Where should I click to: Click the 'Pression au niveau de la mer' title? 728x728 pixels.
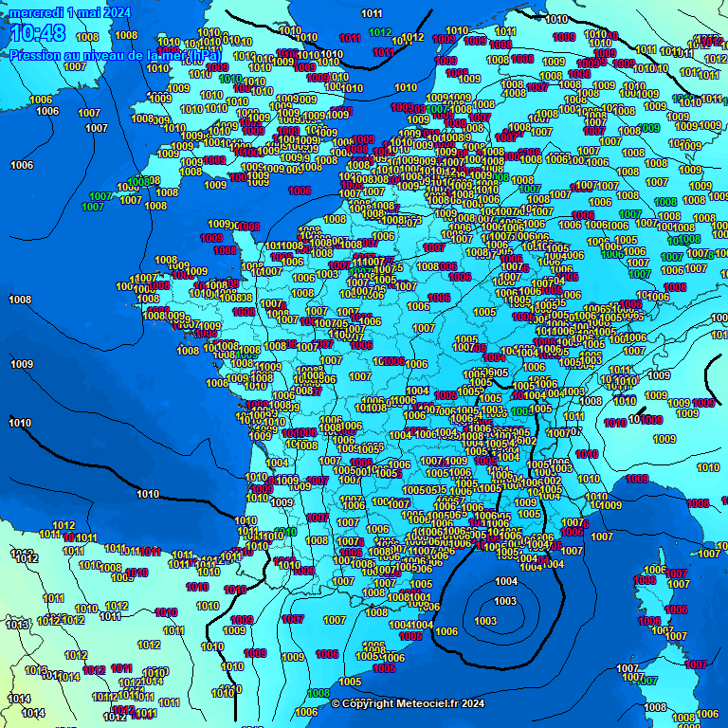click(x=115, y=56)
